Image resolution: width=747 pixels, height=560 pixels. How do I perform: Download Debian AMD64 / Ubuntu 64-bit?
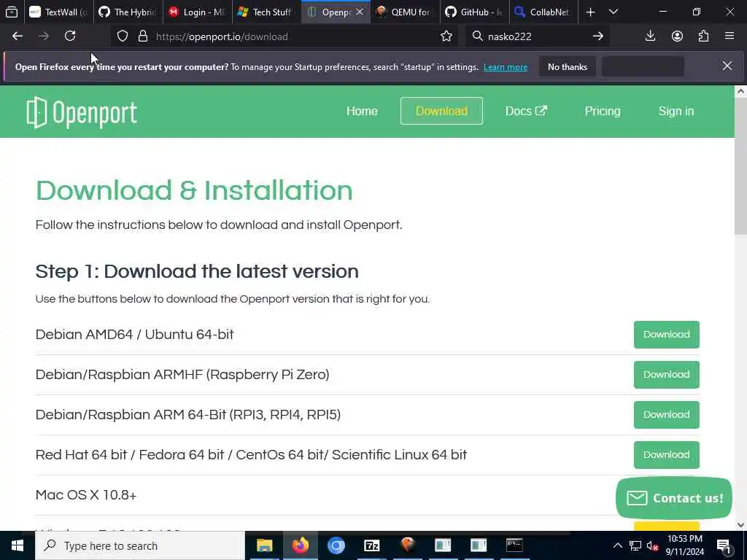[x=666, y=334]
